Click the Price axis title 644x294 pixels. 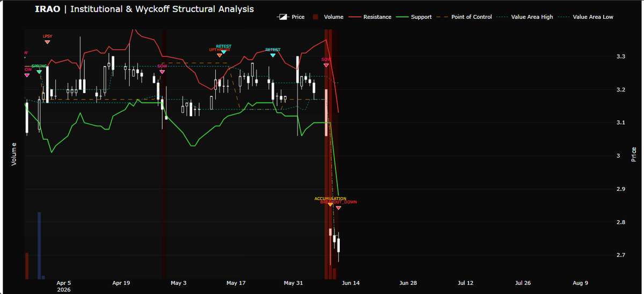coord(634,154)
